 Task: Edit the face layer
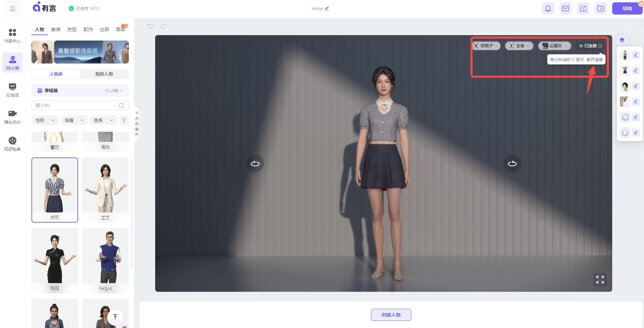[x=636, y=133]
